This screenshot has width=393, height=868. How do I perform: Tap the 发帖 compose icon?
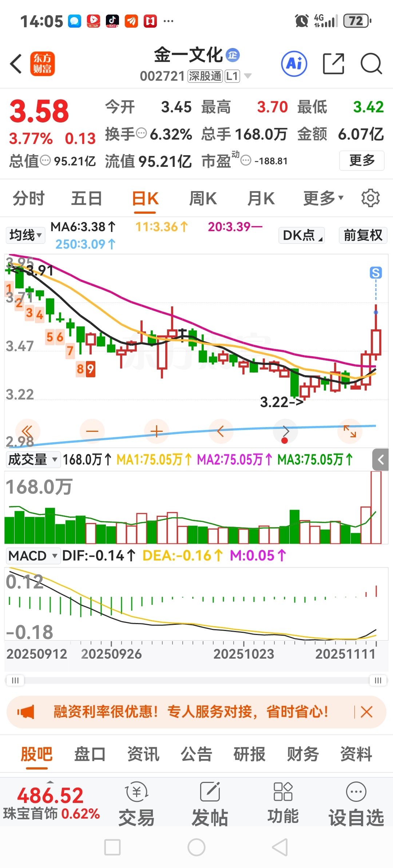[x=210, y=792]
